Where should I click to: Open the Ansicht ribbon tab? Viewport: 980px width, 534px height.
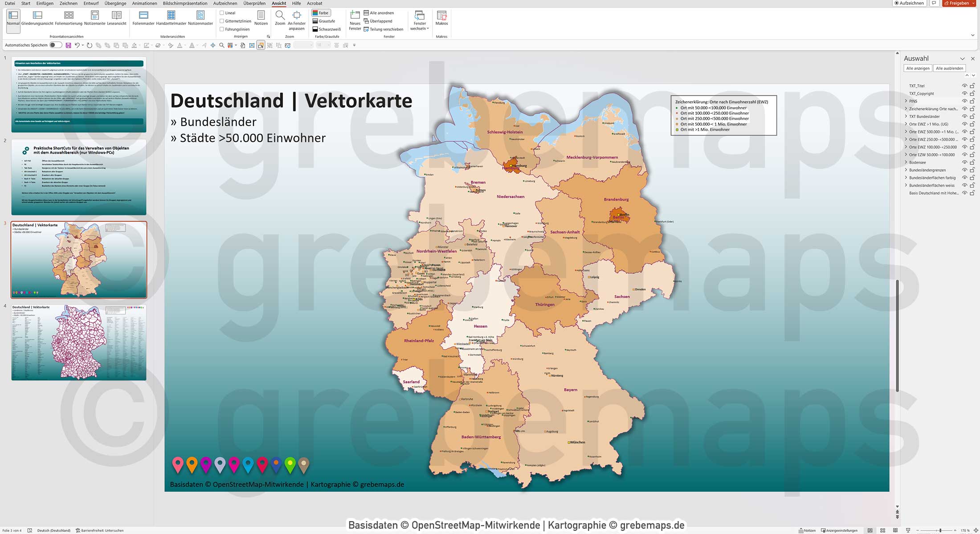pos(279,3)
